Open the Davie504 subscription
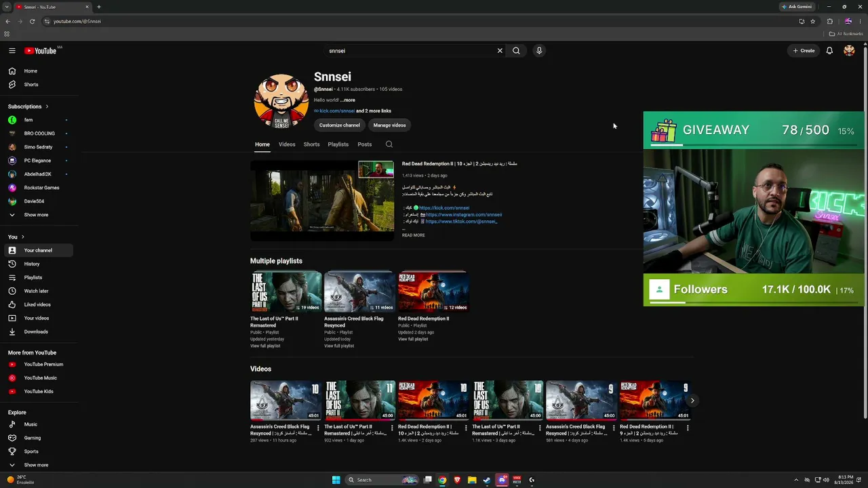The image size is (868, 488). (38, 201)
